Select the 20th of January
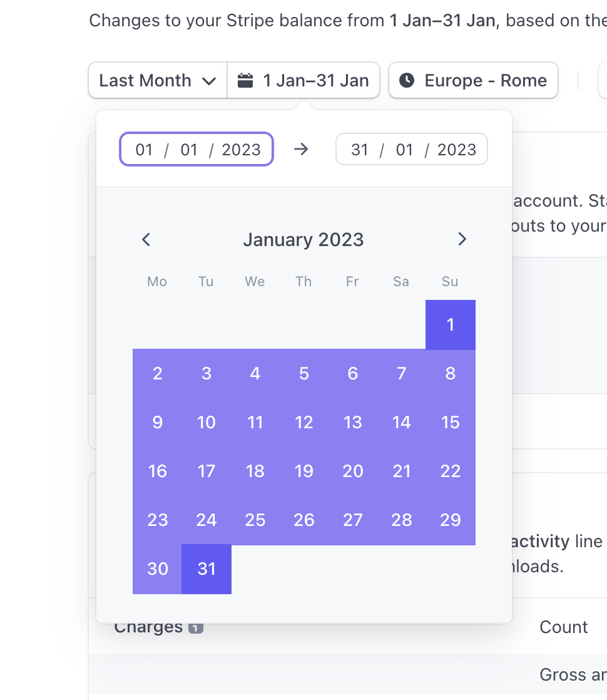607x700 pixels. [353, 471]
